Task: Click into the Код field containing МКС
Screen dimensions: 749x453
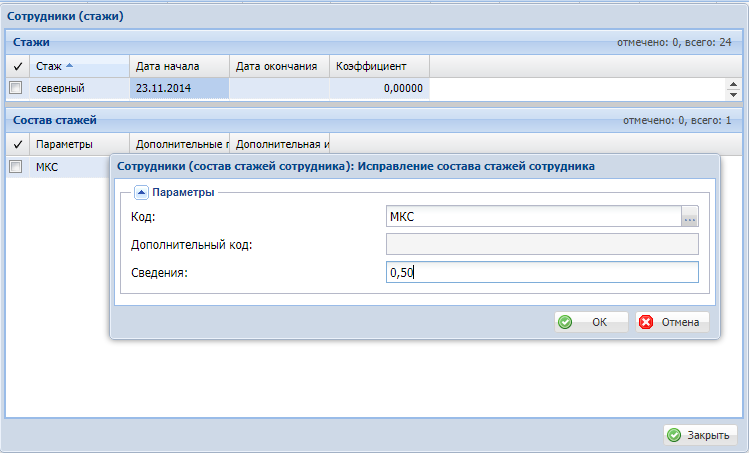Action: (532, 216)
